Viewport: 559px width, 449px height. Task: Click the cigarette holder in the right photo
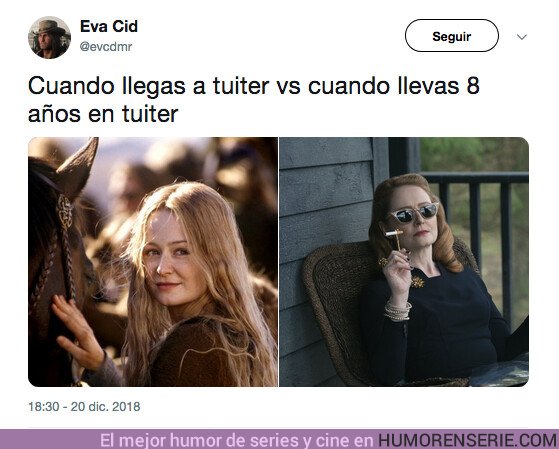(396, 238)
